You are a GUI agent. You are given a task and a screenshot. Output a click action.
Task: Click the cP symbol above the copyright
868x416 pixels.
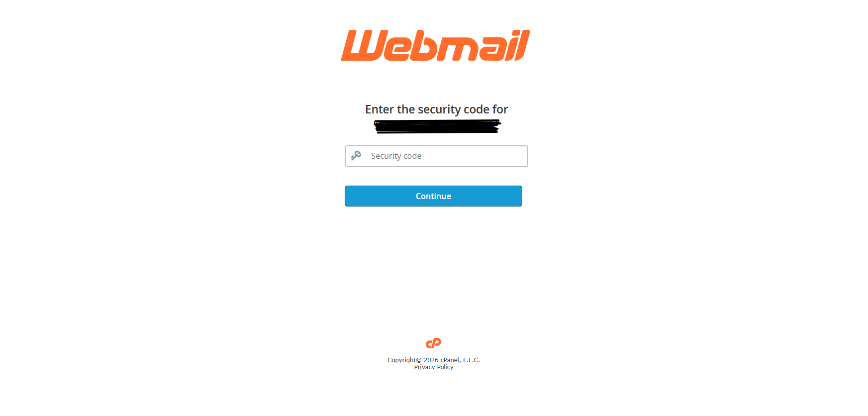(434, 343)
